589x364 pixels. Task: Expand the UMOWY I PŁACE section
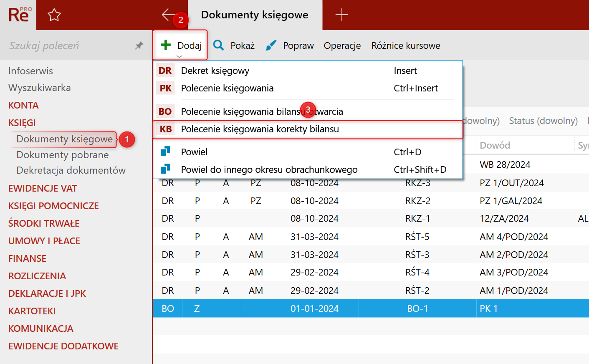point(44,241)
